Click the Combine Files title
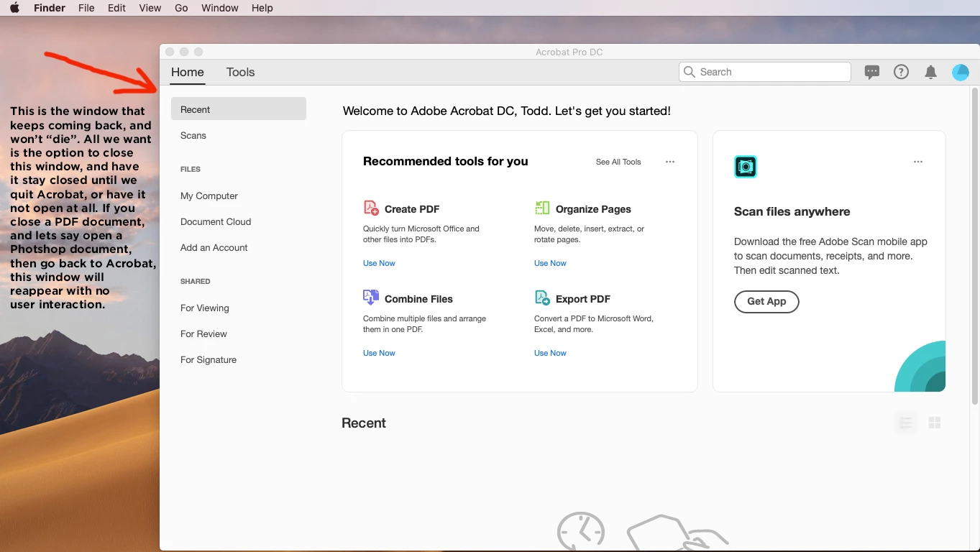The height and width of the screenshot is (552, 980). click(x=418, y=299)
